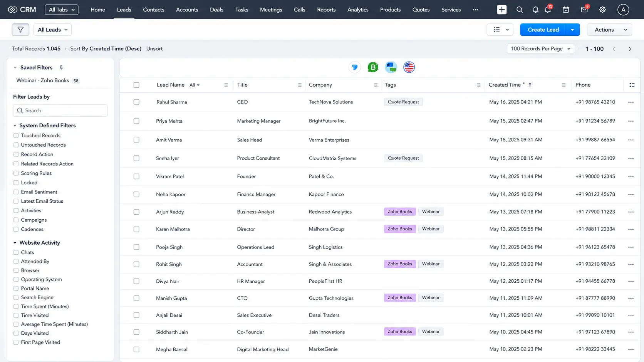Check the Campaigns filter

point(16,220)
